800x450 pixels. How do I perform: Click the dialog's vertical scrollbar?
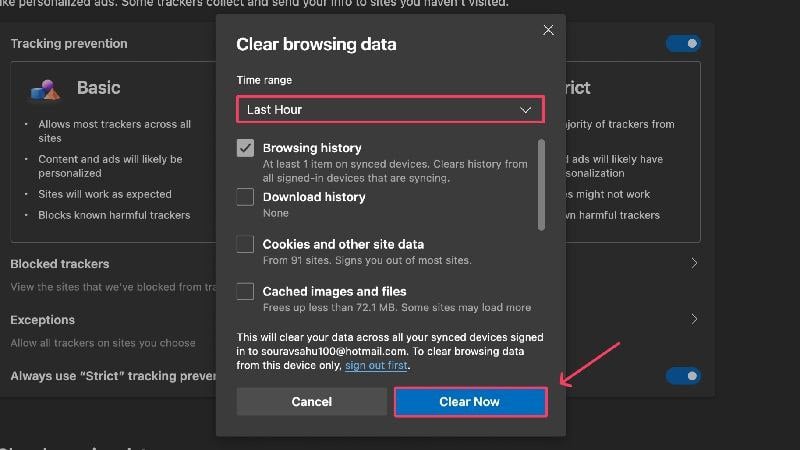[x=541, y=185]
